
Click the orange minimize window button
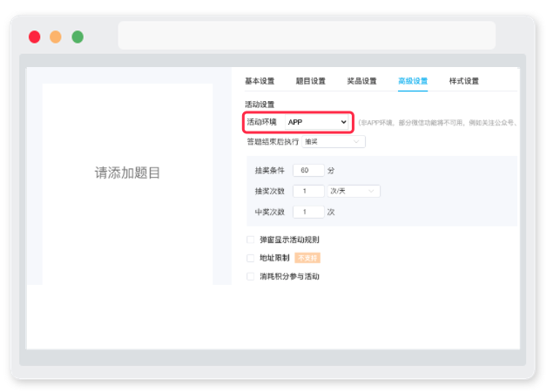[56, 37]
